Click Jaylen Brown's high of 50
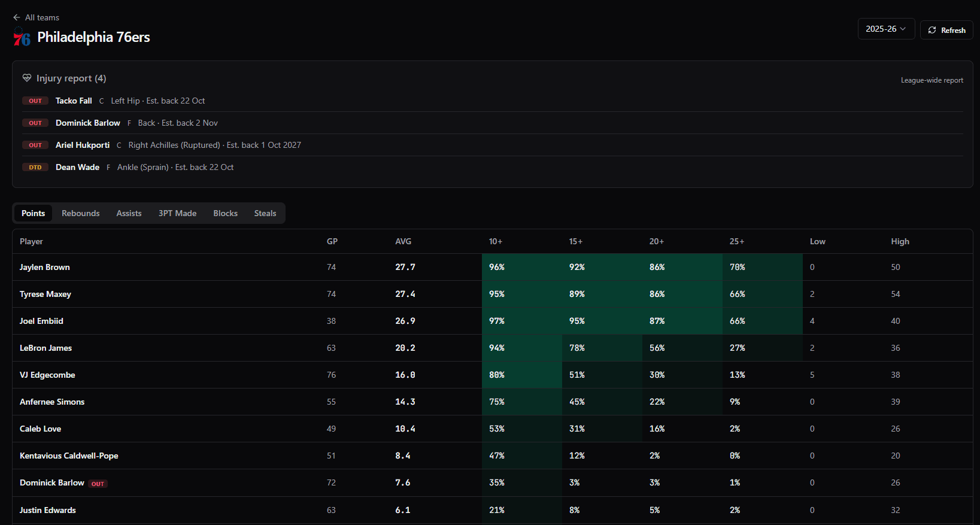The image size is (980, 525). click(896, 267)
